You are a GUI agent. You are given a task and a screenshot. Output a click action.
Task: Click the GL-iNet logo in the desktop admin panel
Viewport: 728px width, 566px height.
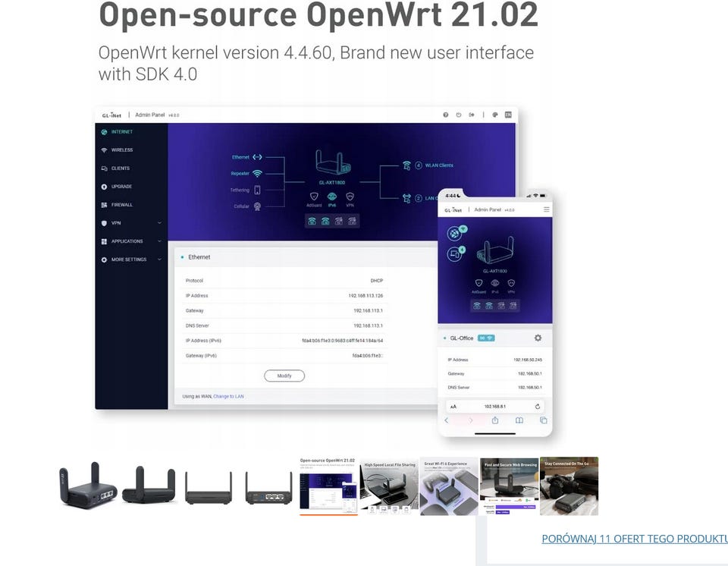pyautogui.click(x=112, y=115)
